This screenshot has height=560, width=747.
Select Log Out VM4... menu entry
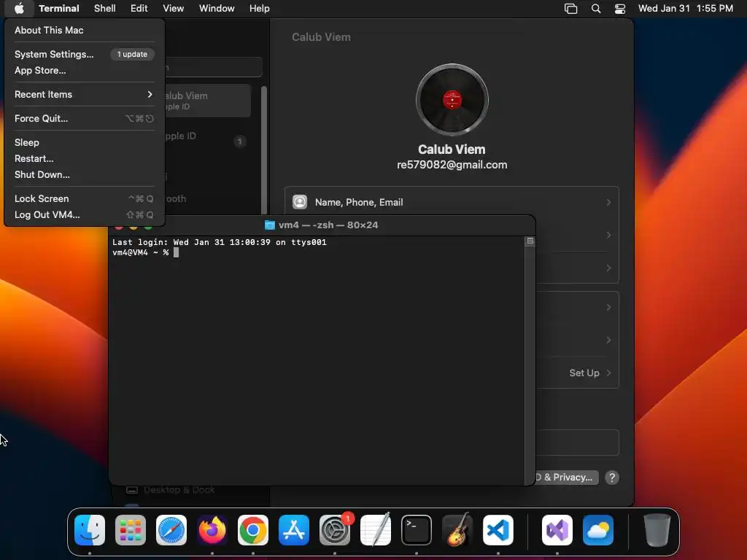(x=47, y=215)
